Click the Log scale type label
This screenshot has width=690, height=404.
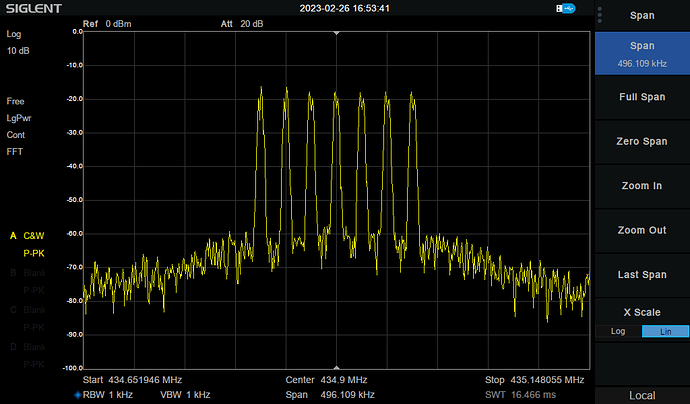click(14, 34)
